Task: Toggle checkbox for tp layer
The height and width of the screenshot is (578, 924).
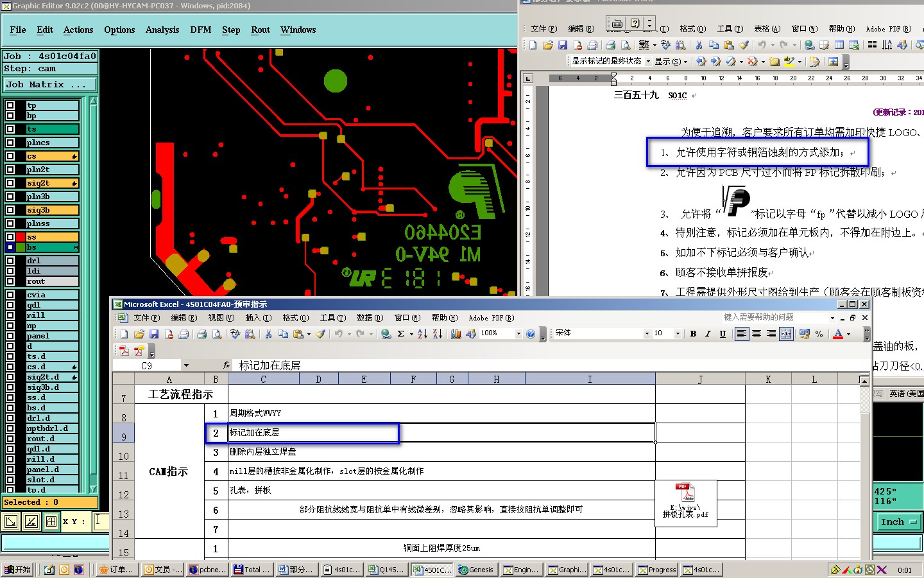Action: pos(10,105)
